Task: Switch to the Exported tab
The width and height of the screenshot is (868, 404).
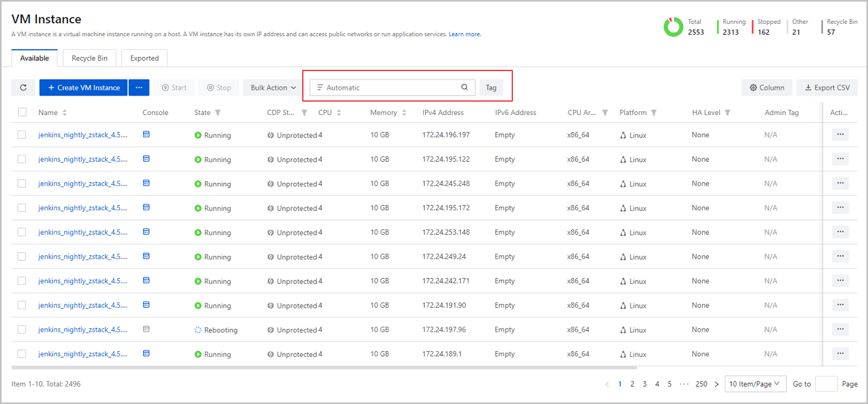Action: (144, 58)
